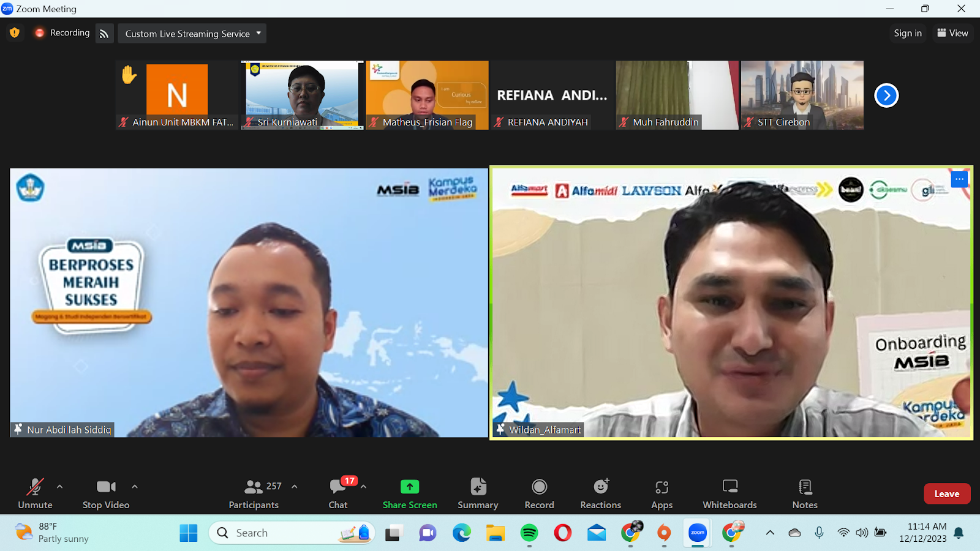Expand participants options arrow
Screen dimensions: 980x551
(x=295, y=487)
